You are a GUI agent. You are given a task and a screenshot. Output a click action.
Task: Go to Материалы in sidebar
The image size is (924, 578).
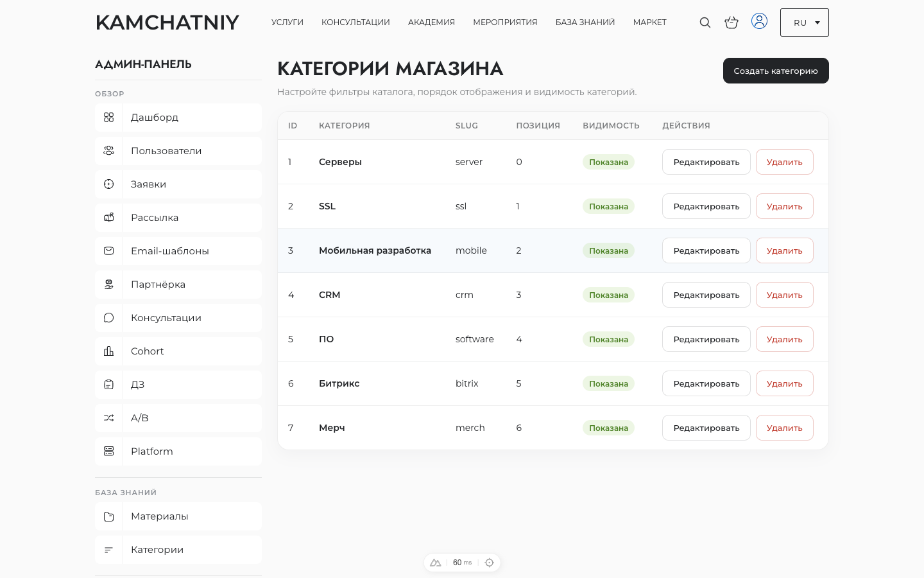pos(178,516)
